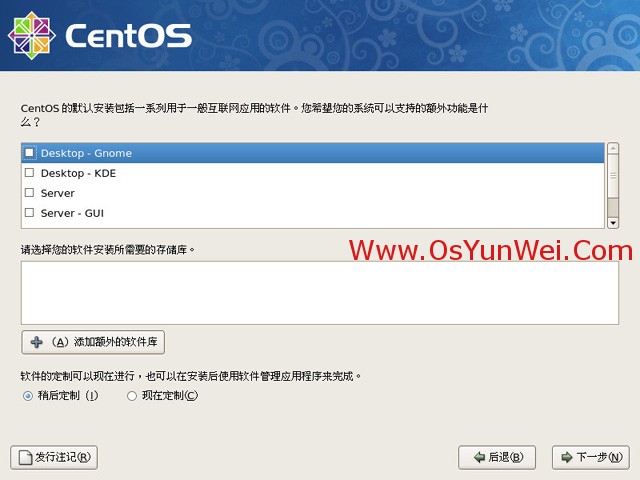
Task: Proceed with the 下一步(N) button
Action: point(591,458)
